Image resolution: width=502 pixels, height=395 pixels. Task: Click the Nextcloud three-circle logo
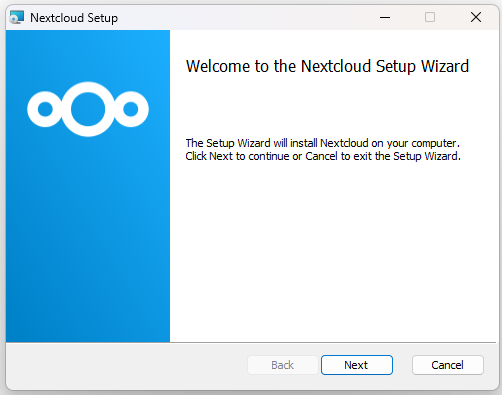[88, 109]
